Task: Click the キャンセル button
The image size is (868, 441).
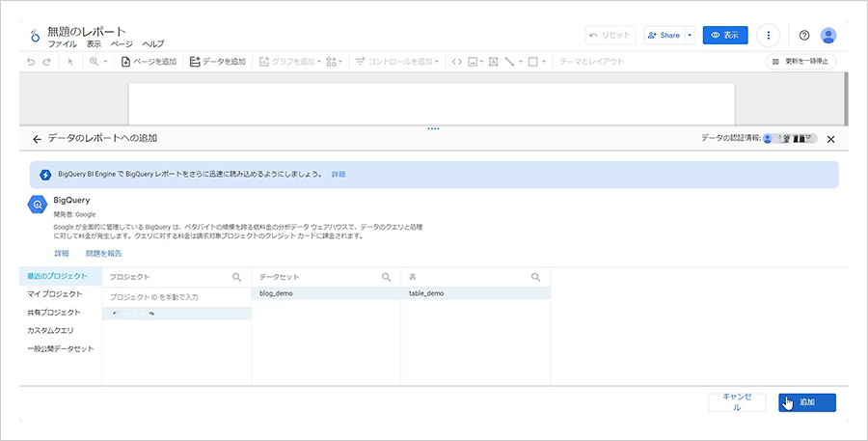Action: click(737, 402)
